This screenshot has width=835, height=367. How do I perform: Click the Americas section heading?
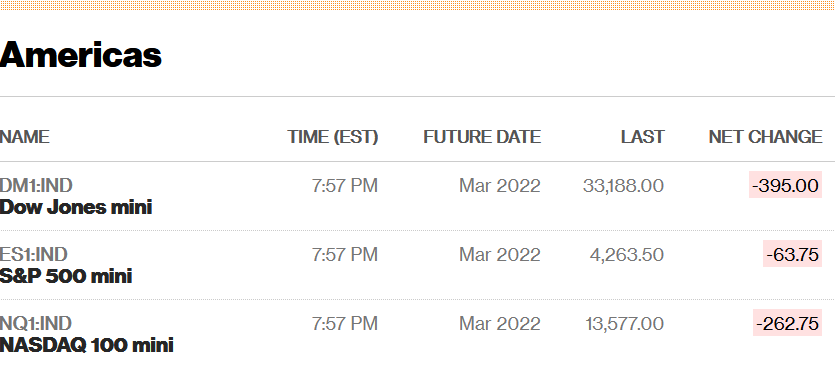coord(80,54)
